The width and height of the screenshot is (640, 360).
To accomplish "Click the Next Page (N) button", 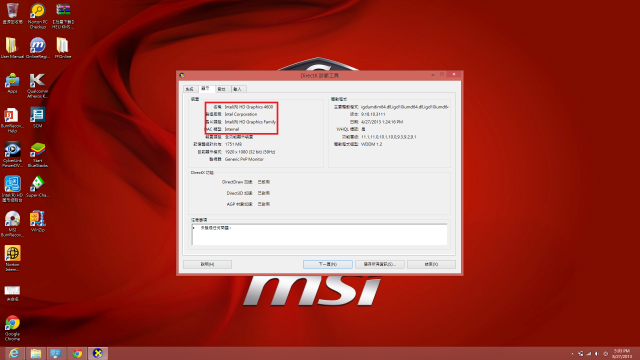I will [x=328, y=264].
